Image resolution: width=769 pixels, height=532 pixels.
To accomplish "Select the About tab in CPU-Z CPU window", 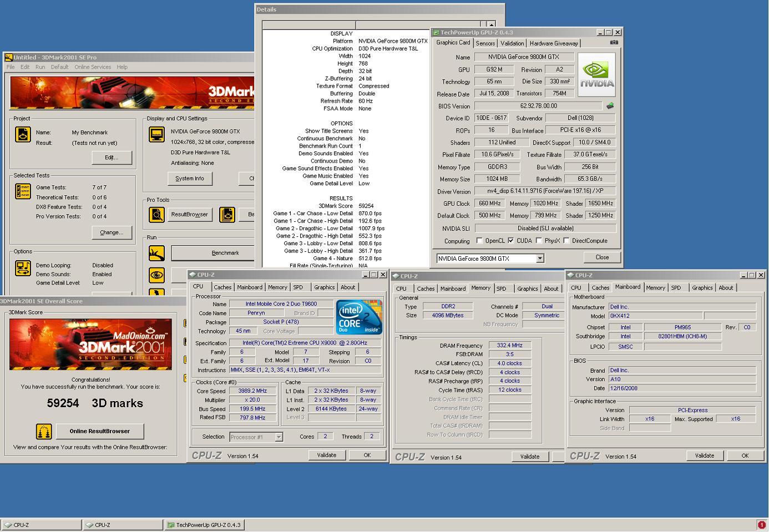I will click(348, 287).
